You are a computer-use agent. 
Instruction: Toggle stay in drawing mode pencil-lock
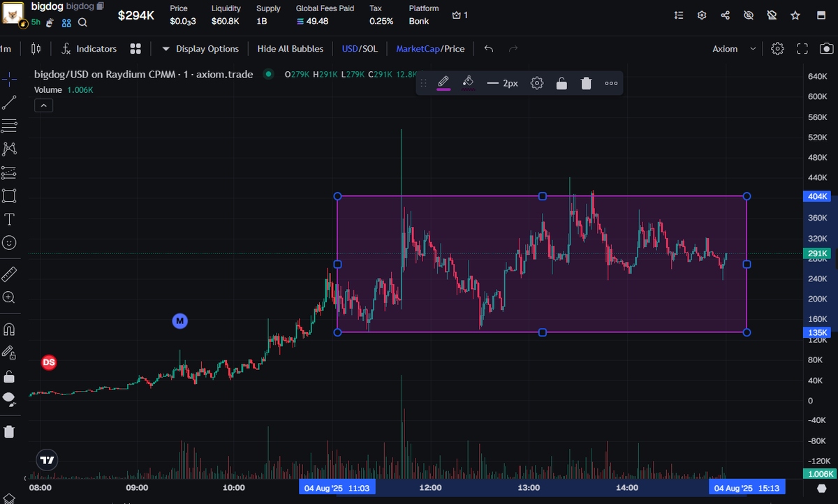(x=9, y=353)
